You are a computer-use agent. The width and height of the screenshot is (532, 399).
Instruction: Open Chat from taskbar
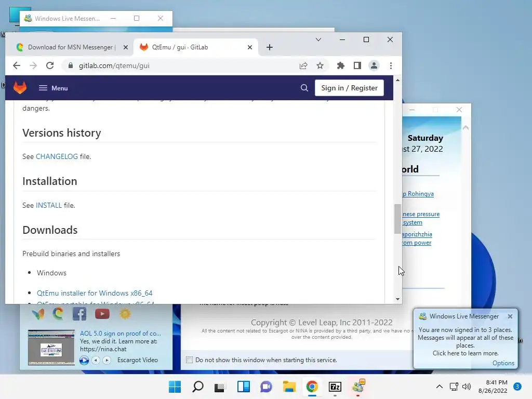(x=267, y=387)
